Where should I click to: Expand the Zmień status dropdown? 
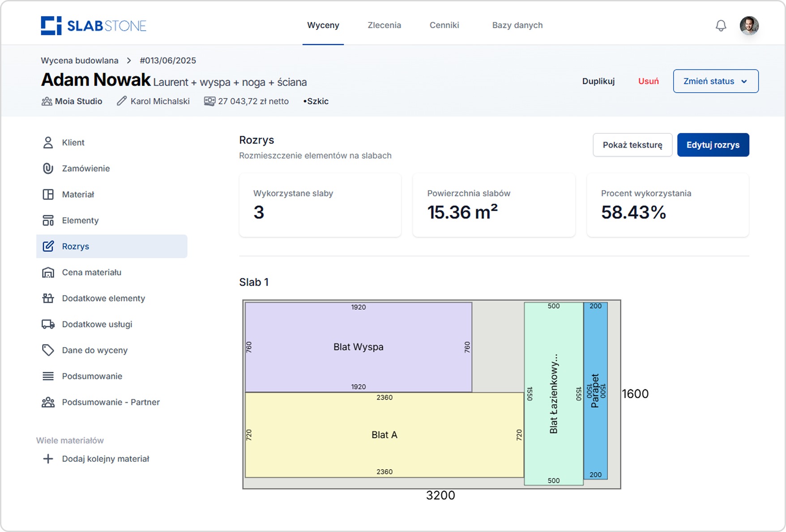click(x=715, y=81)
